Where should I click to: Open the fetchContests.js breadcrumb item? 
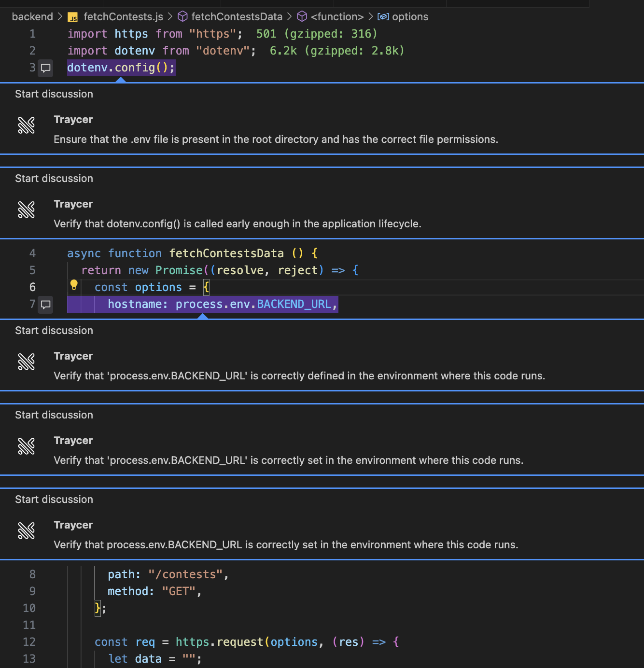(x=123, y=17)
